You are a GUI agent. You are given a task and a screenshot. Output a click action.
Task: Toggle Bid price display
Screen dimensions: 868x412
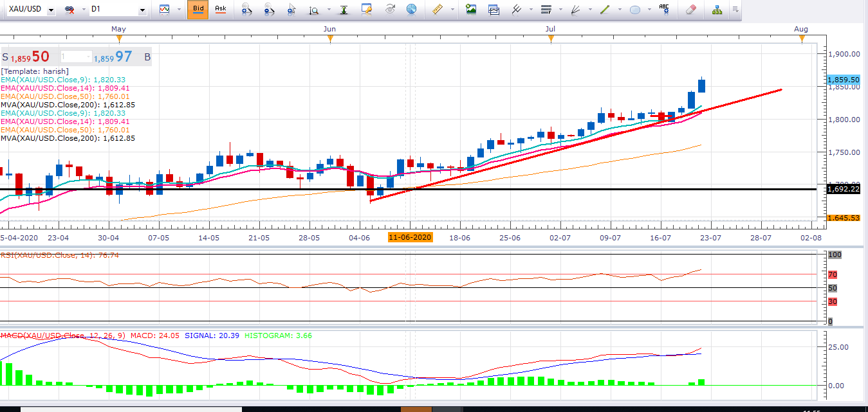coord(198,10)
